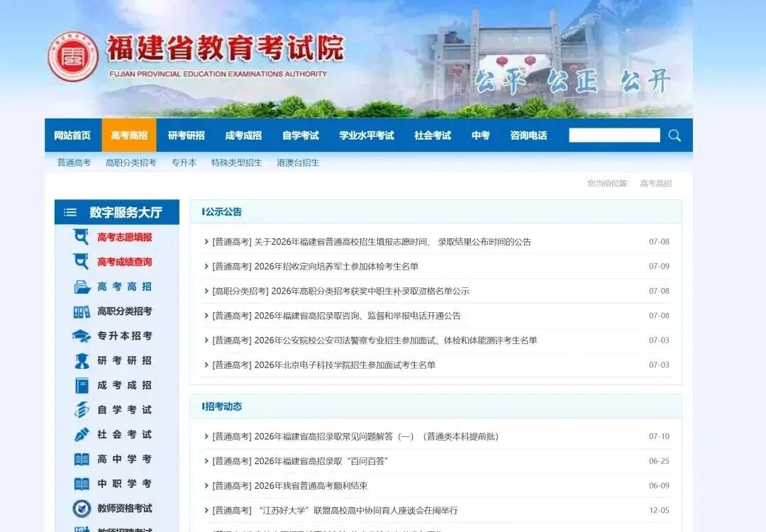The height and width of the screenshot is (532, 766).
Task: Open 高招录取常见问题解答（一） news item
Action: coord(355,437)
